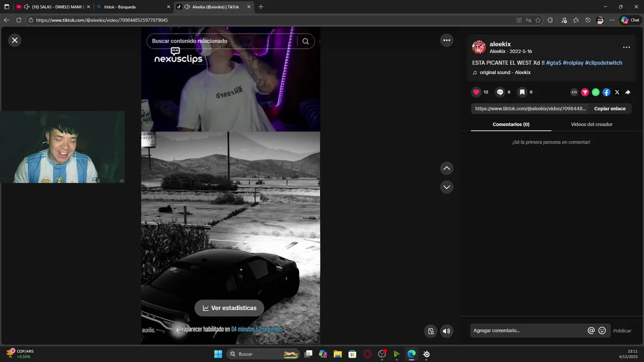Click the taskbar Buscar search box

coord(264,354)
